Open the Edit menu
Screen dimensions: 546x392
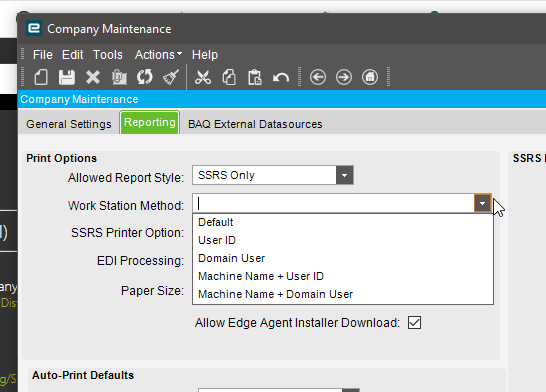coord(72,55)
